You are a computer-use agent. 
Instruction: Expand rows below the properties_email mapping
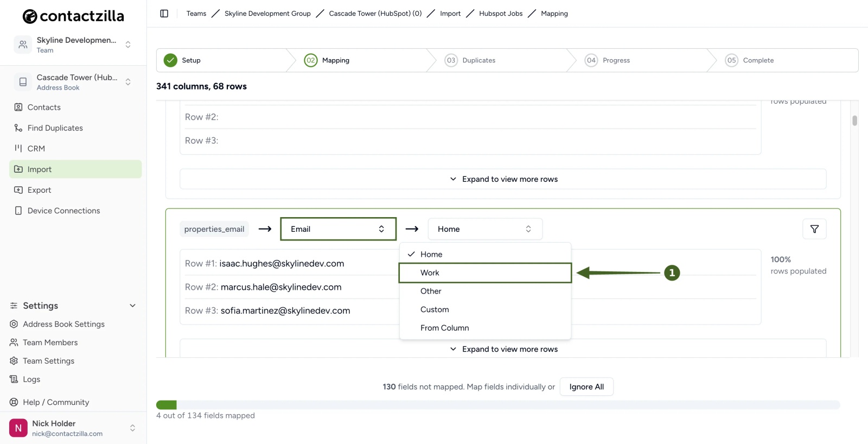tap(503, 348)
